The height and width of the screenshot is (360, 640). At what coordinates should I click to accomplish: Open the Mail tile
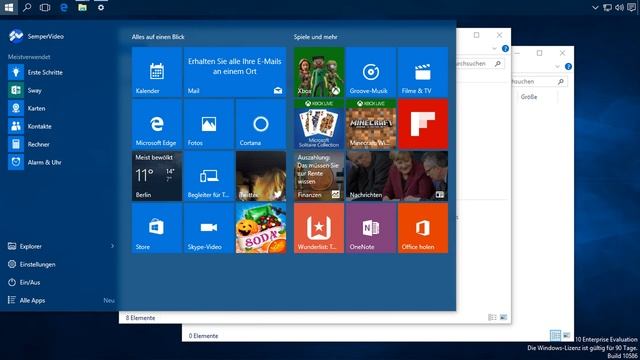point(235,72)
